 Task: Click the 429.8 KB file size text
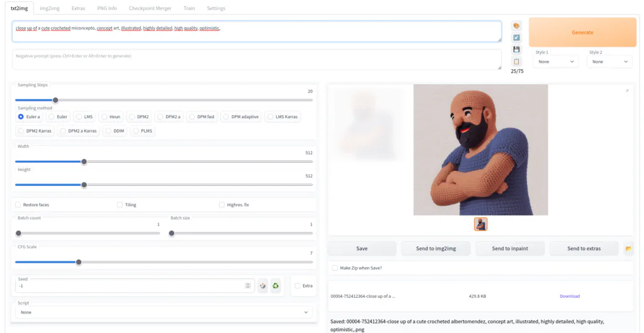(x=477, y=296)
